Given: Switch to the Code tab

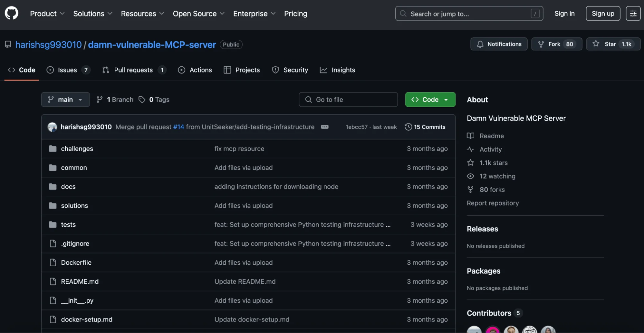Looking at the screenshot, I should click(x=22, y=70).
